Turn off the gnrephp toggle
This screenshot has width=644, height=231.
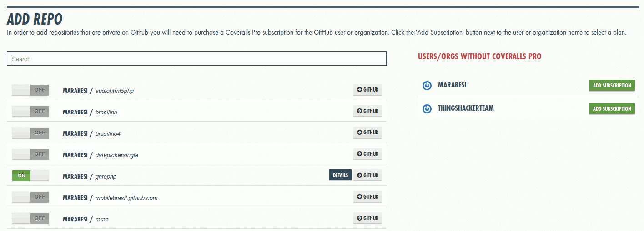30,175
